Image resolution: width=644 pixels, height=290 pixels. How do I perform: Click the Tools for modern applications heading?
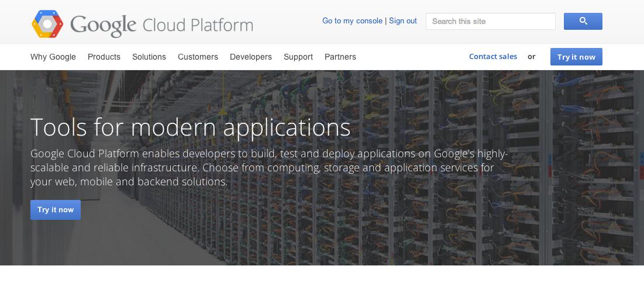[191, 127]
